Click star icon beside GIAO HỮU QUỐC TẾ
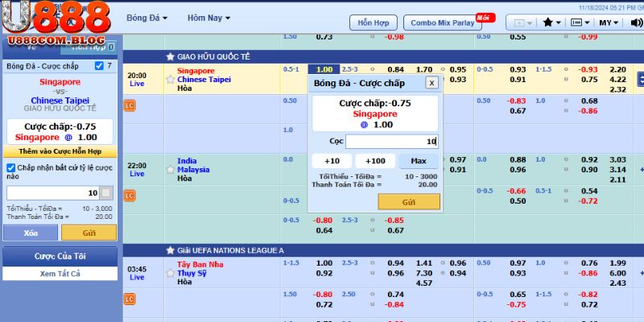Image resolution: width=644 pixels, height=322 pixels. click(170, 56)
